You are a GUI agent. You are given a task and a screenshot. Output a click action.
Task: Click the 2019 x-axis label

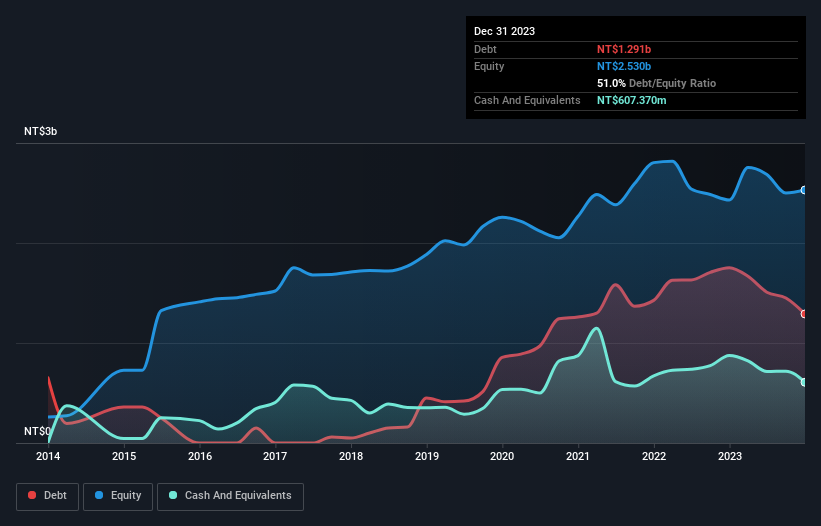(427, 456)
